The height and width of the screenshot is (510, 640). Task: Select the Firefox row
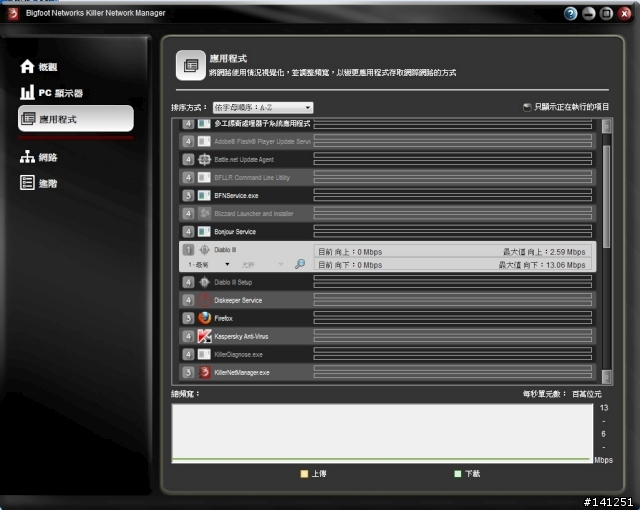[388, 318]
